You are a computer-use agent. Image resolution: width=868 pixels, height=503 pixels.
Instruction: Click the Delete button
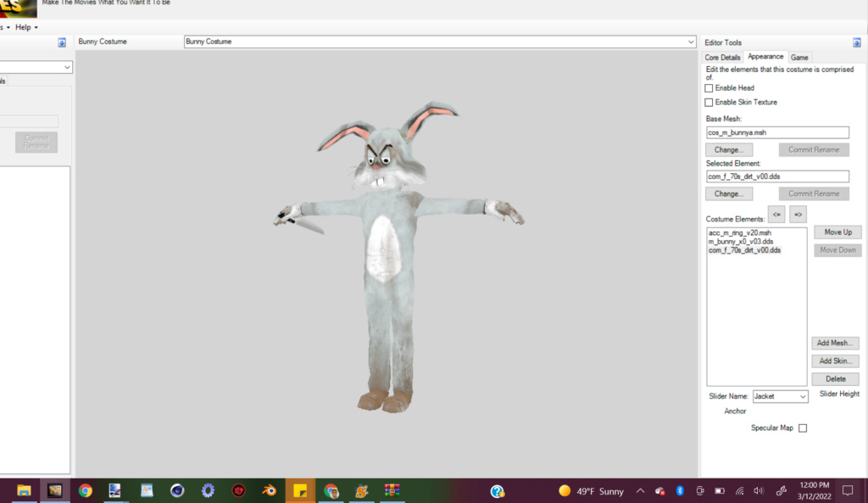point(835,379)
